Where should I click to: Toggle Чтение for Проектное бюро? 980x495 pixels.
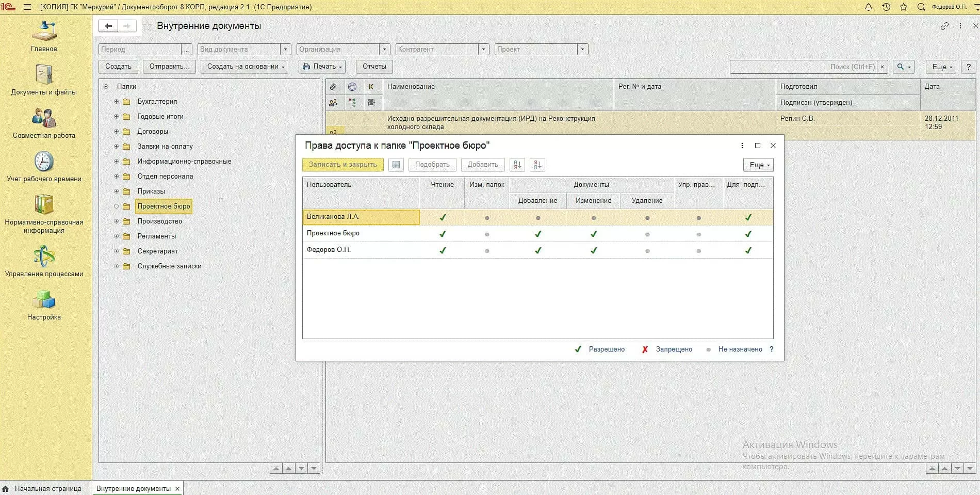coord(443,234)
